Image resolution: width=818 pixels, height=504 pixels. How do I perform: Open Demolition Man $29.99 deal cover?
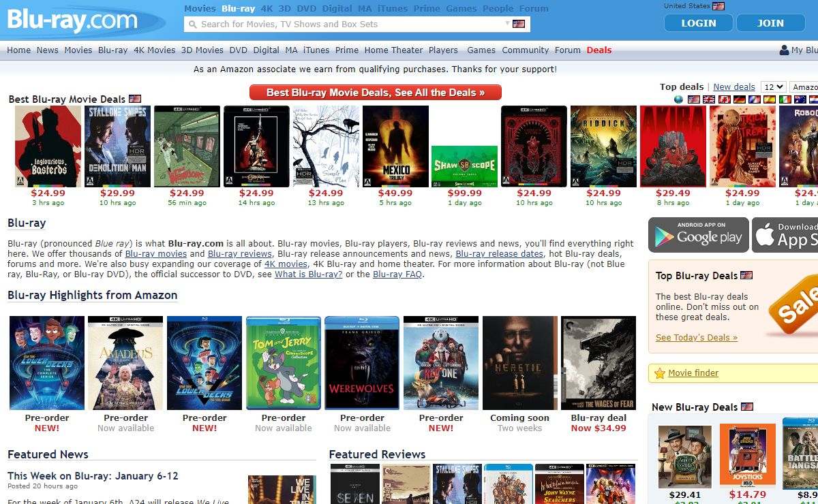(x=117, y=146)
